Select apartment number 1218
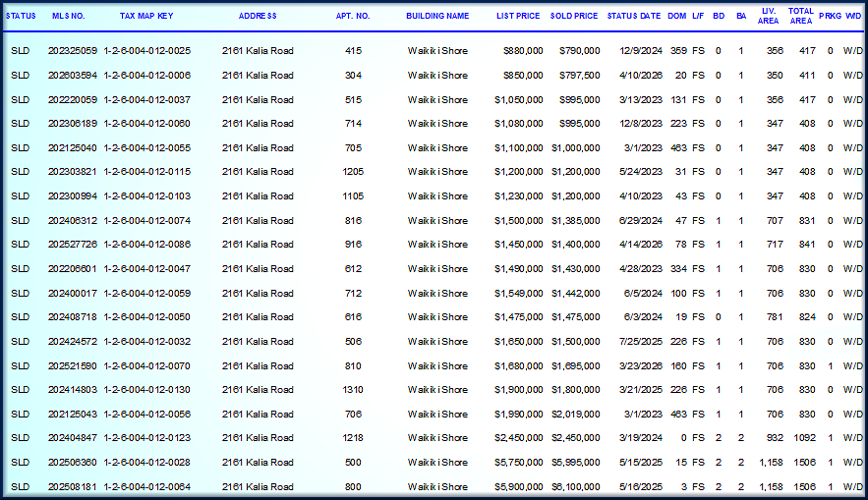 [353, 438]
